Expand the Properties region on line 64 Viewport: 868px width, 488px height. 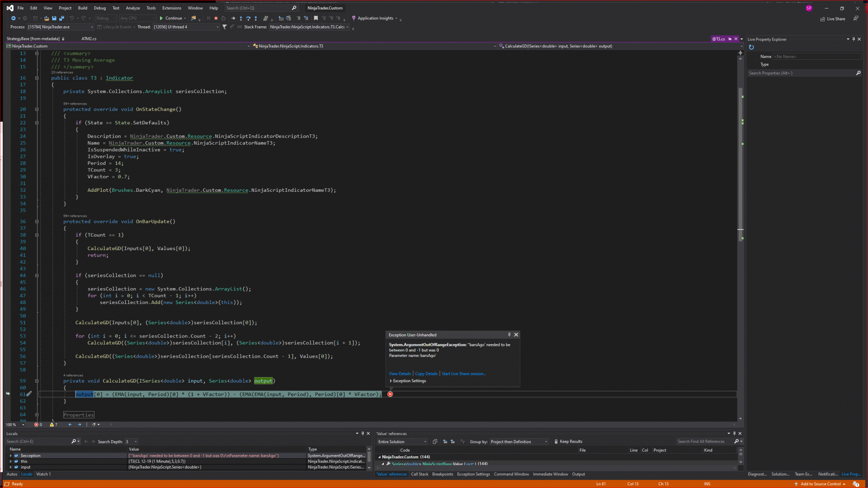(37, 415)
